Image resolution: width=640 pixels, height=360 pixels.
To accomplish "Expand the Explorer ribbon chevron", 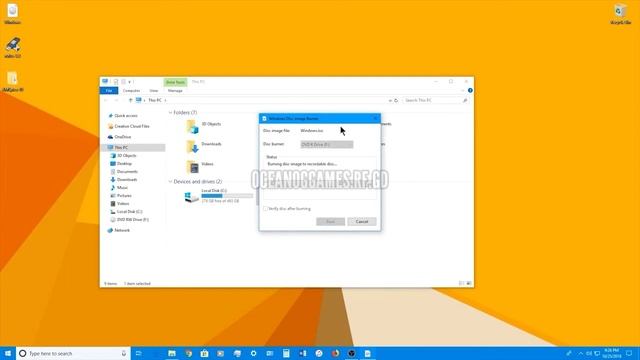I will tap(463, 91).
